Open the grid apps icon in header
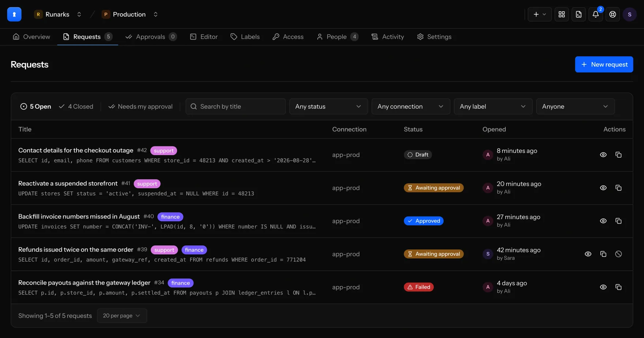 click(x=562, y=14)
